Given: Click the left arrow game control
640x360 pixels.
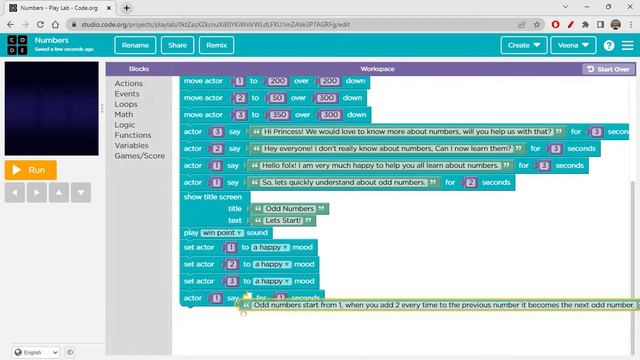Looking at the screenshot, I should [x=15, y=192].
